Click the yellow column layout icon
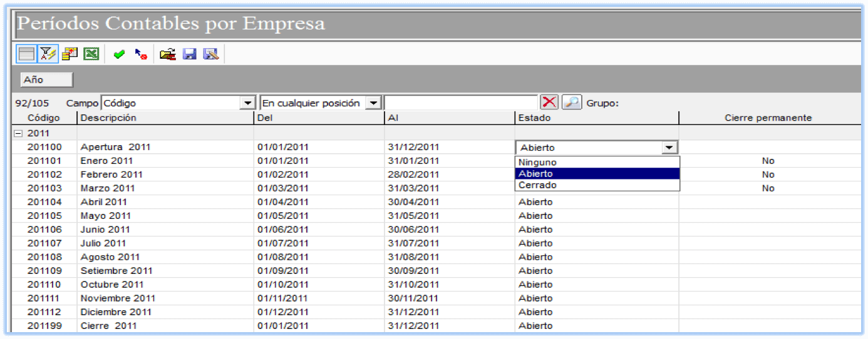 point(70,54)
